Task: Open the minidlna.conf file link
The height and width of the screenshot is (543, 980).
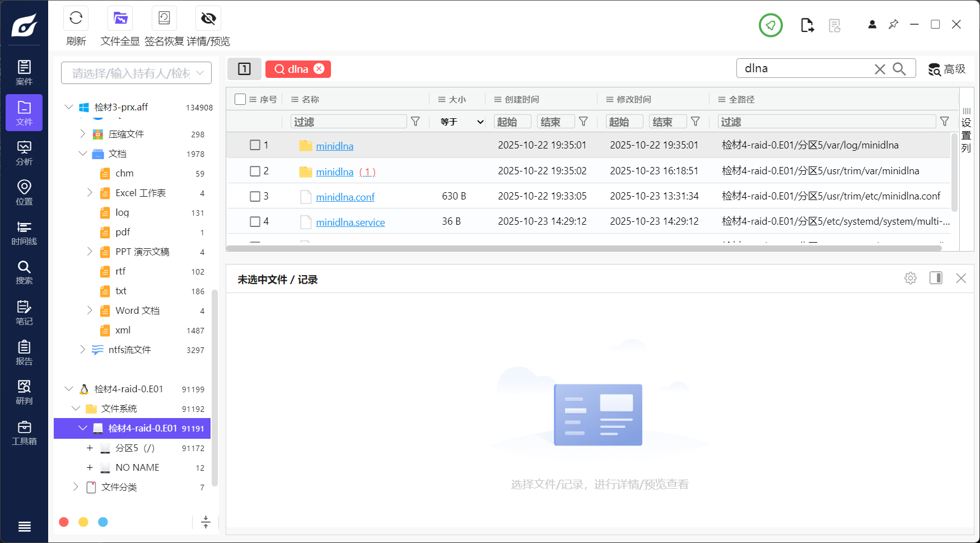Action: pos(345,197)
